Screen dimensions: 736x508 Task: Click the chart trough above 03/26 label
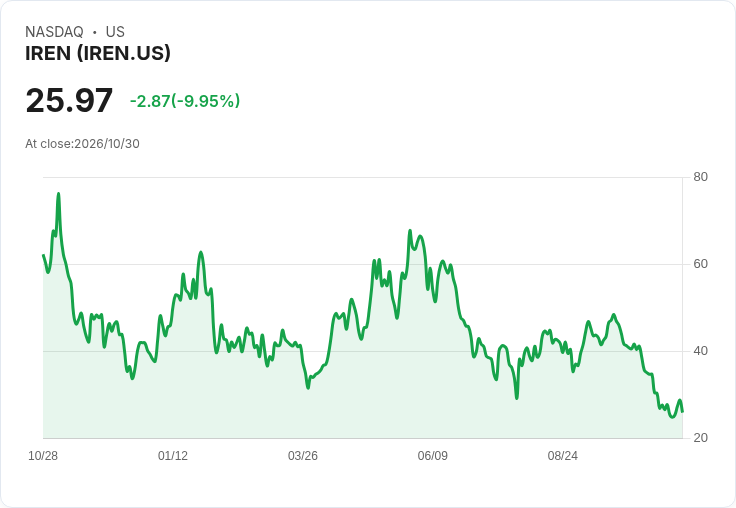point(308,388)
